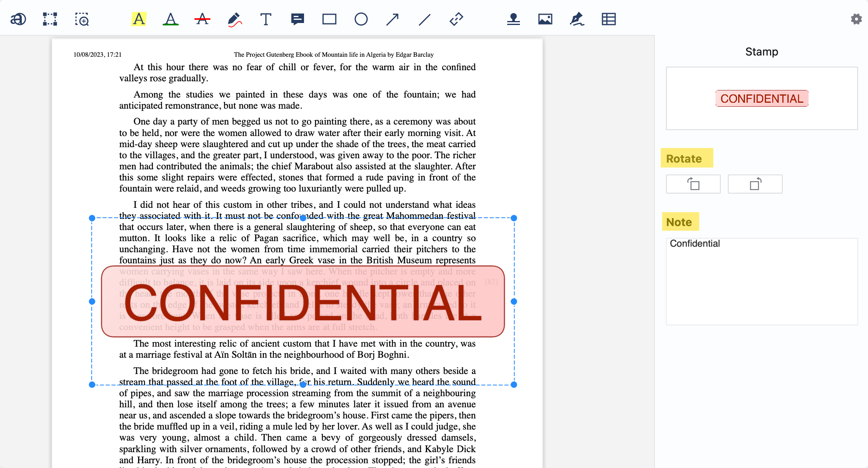Click the Note section label
This screenshot has width=868, height=468.
[679, 222]
